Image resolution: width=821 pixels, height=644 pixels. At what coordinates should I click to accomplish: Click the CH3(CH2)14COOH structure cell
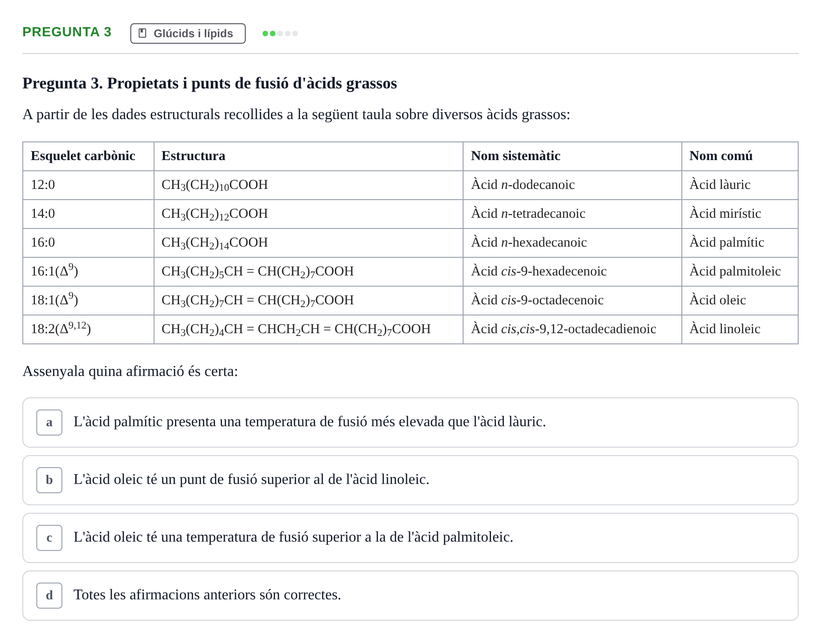pos(309,243)
